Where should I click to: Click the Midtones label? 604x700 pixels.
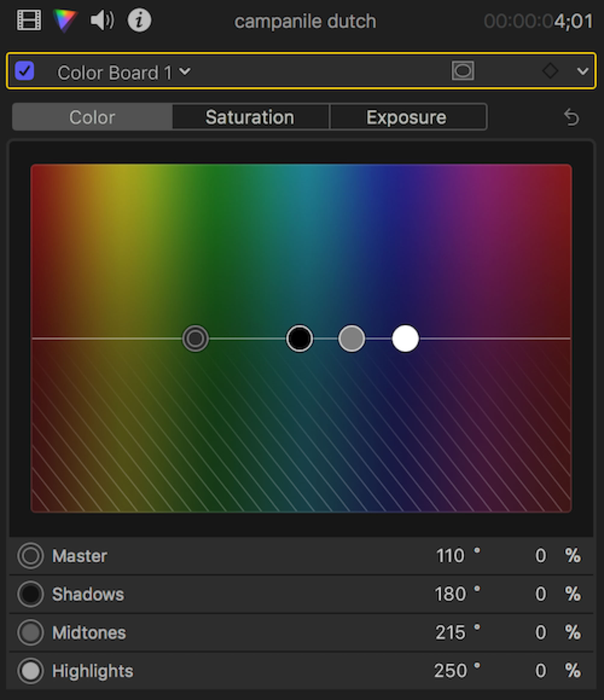pyautogui.click(x=89, y=633)
